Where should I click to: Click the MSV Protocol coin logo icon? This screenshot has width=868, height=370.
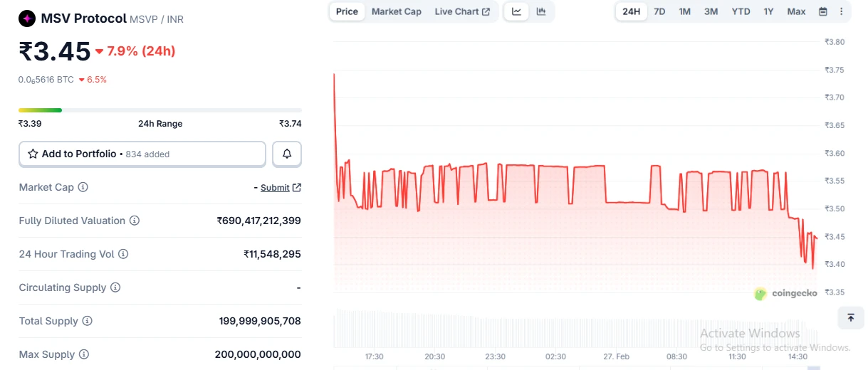point(27,18)
